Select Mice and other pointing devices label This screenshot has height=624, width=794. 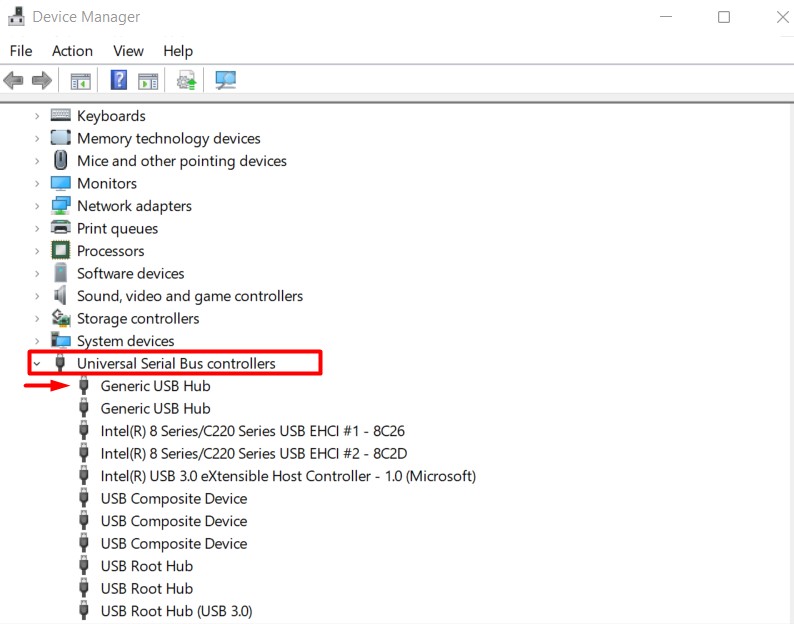(182, 161)
